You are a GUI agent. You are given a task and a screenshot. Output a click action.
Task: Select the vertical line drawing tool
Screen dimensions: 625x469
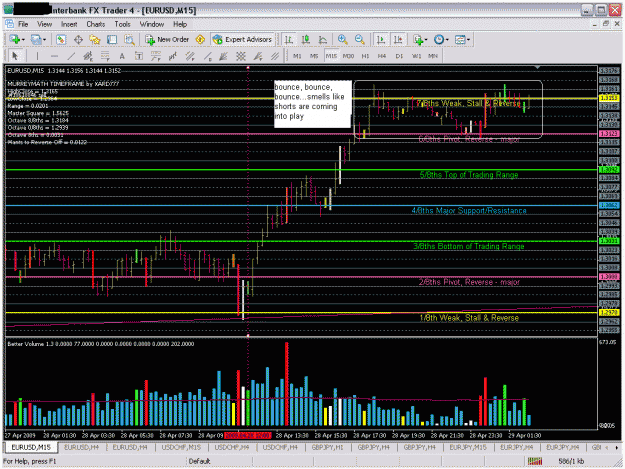click(x=37, y=56)
